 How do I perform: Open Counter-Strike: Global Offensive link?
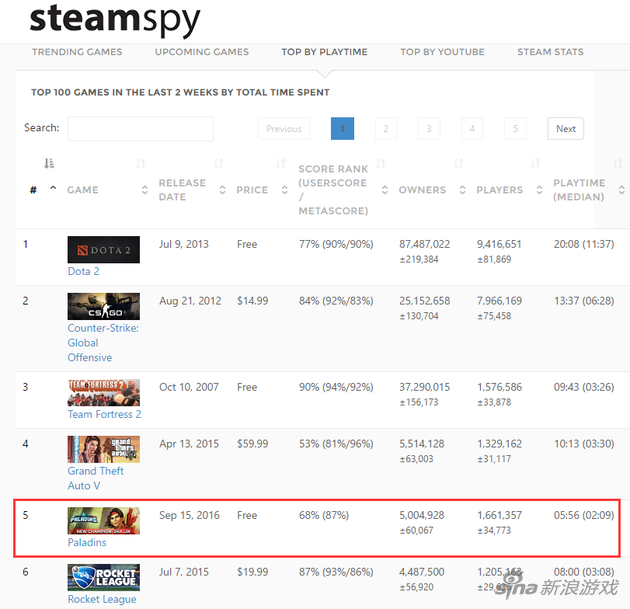(103, 343)
